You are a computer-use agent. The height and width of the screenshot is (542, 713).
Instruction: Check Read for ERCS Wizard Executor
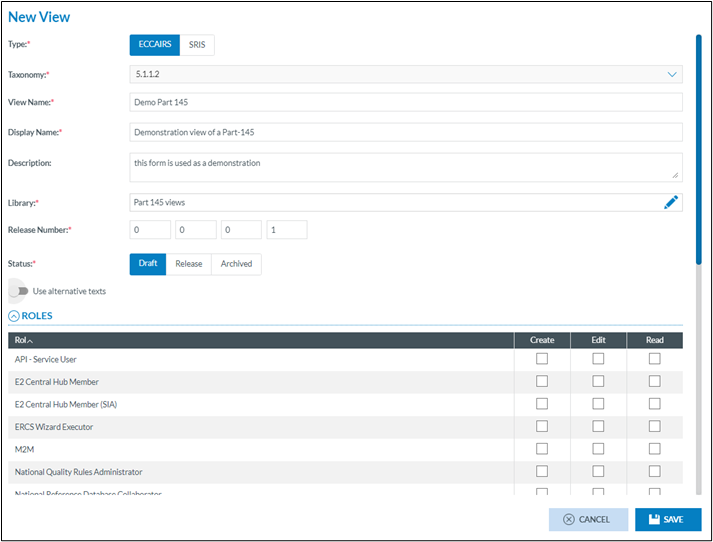pyautogui.click(x=654, y=427)
